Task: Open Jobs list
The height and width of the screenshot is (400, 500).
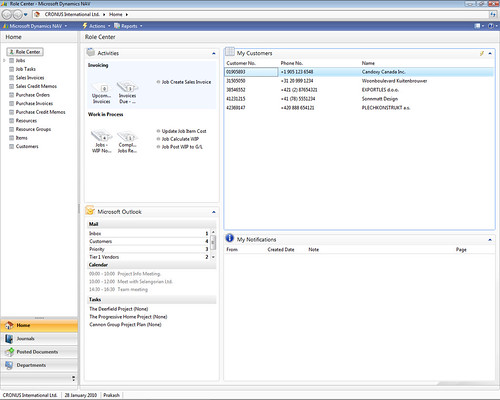Action: (20, 61)
